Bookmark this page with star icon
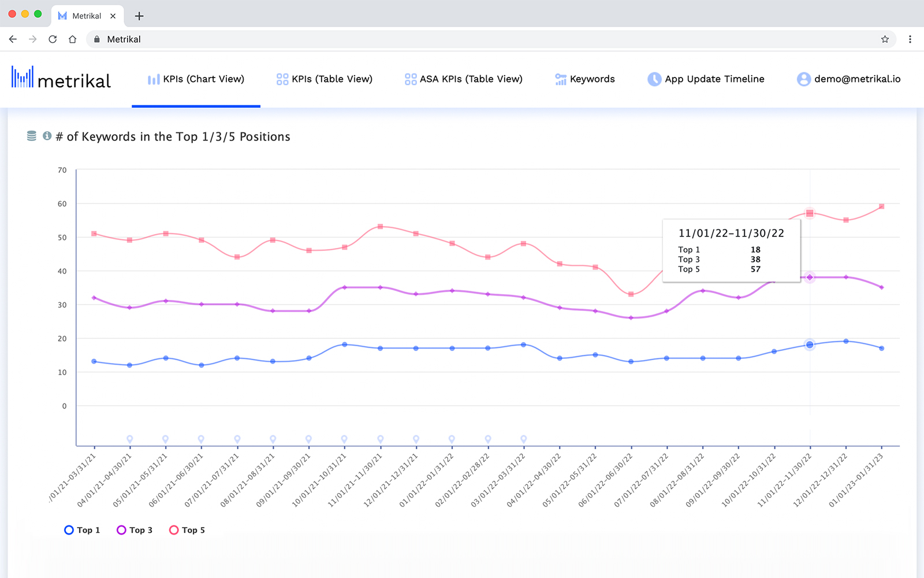 (885, 39)
